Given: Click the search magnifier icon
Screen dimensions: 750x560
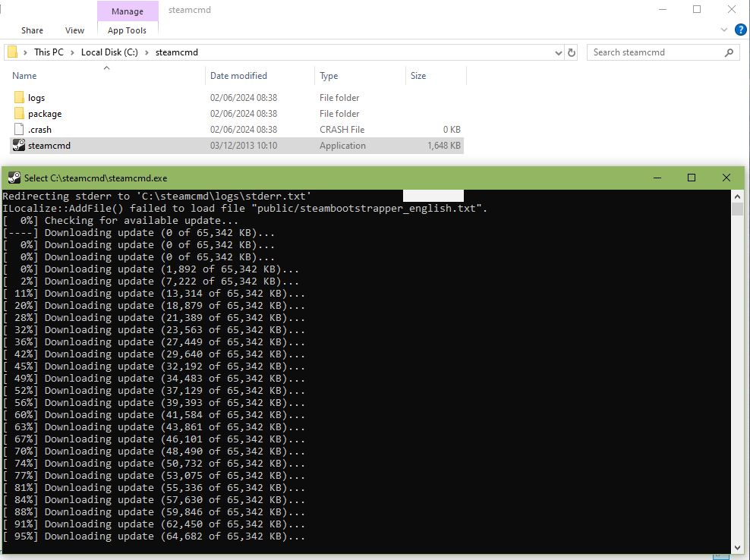Looking at the screenshot, I should (x=730, y=52).
